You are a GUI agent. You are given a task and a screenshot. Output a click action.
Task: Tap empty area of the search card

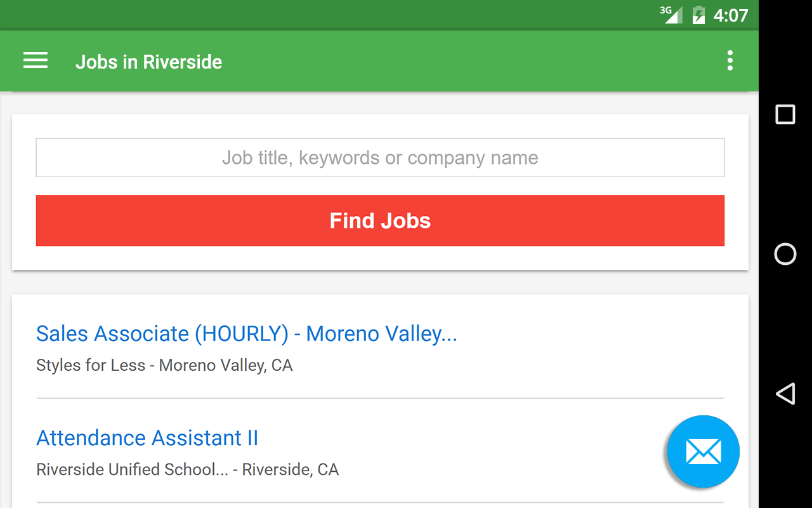pos(380,258)
